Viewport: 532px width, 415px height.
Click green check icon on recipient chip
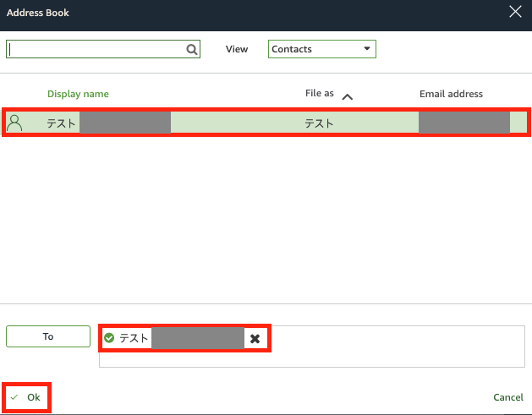[x=109, y=338]
